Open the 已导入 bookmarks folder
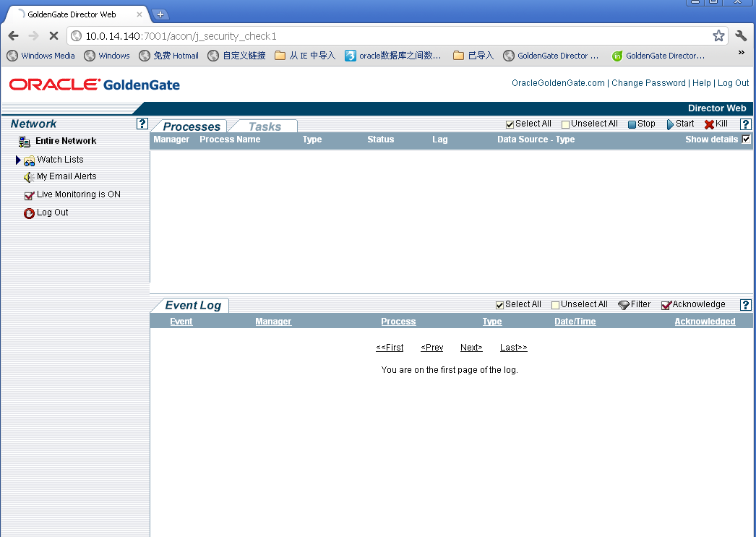 coord(473,56)
